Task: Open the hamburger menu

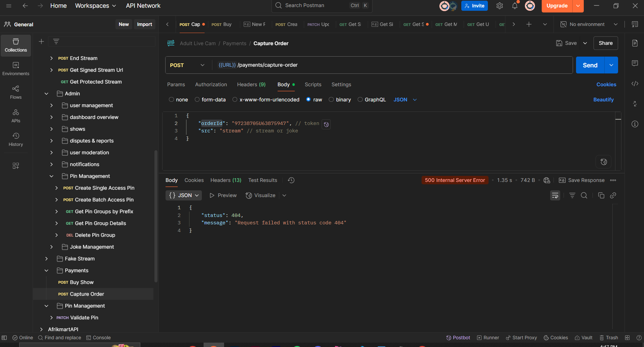Action: pos(9,6)
